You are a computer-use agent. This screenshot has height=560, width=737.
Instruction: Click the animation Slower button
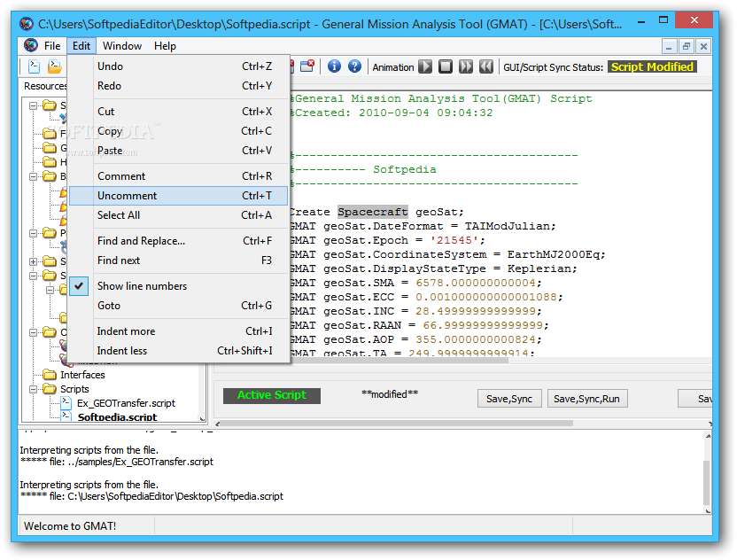tap(486, 66)
